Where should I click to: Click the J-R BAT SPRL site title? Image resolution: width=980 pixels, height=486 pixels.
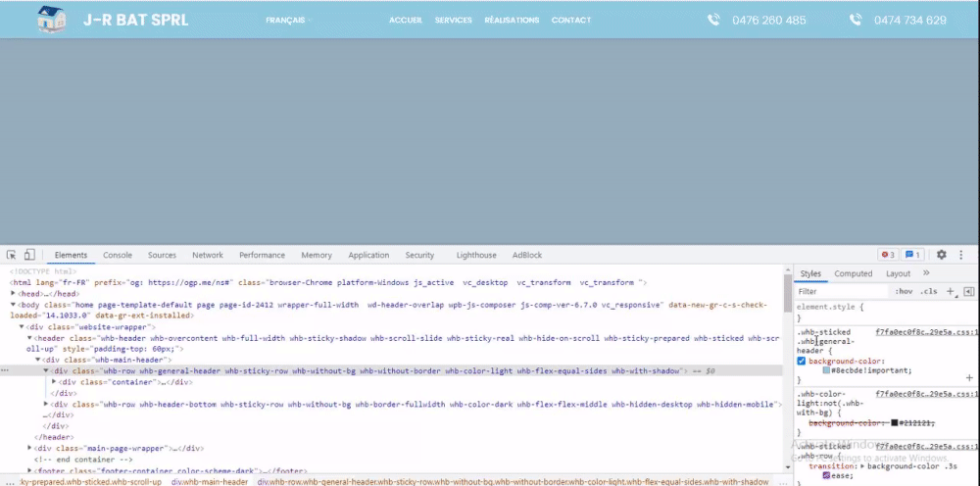(135, 20)
